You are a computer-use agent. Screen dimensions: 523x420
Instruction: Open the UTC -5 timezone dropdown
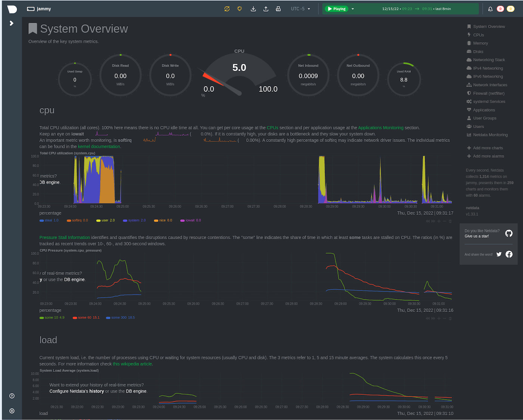[300, 9]
